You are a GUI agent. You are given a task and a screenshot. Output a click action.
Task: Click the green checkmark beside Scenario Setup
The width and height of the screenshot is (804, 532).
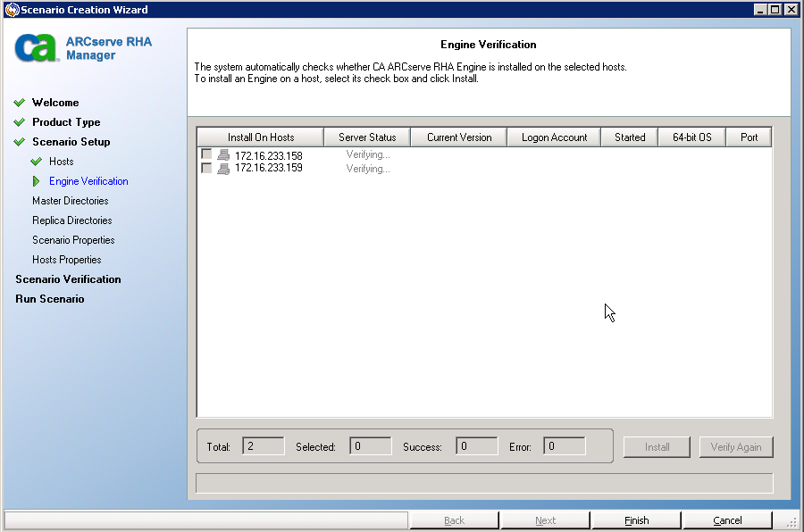(19, 141)
